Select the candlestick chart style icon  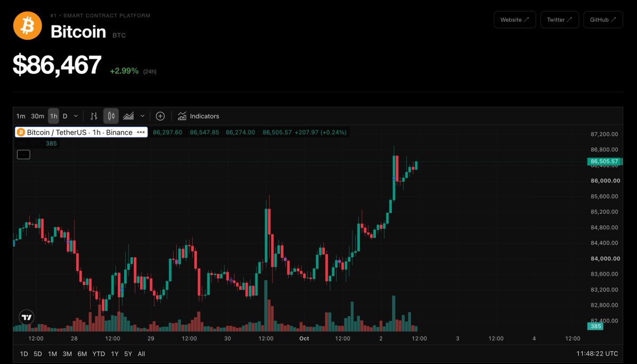111,116
